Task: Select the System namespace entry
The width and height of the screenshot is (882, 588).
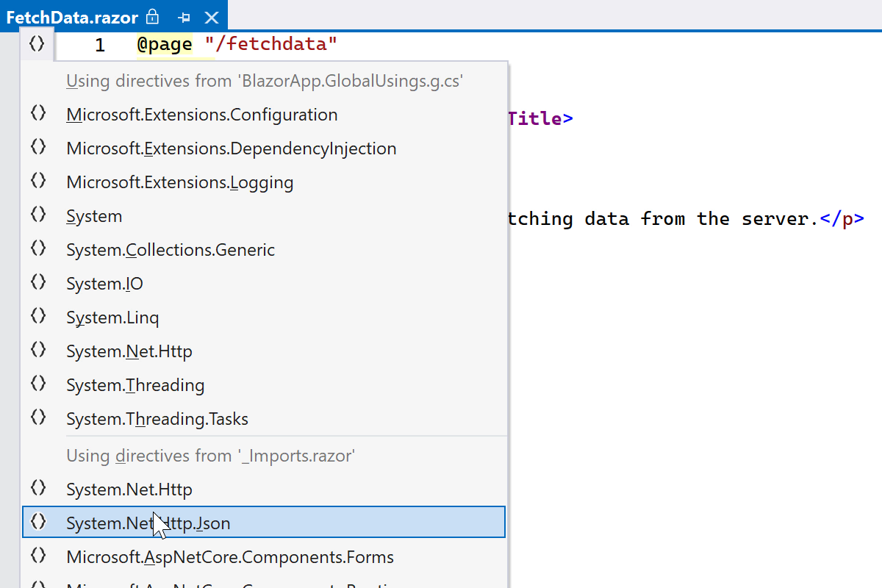Action: click(x=94, y=216)
